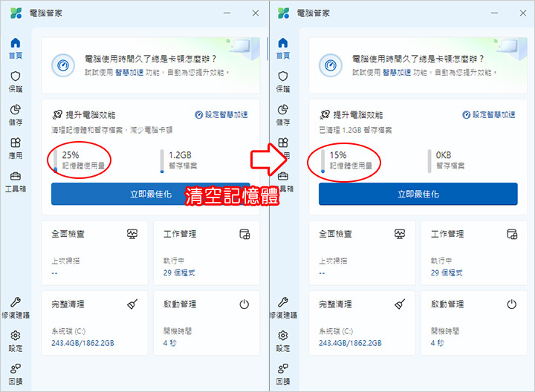Open 保護 shield icon in left window sidebar

click(16, 76)
